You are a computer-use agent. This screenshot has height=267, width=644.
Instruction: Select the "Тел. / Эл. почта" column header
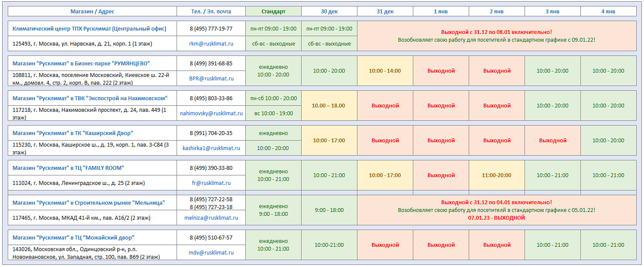tap(211, 11)
